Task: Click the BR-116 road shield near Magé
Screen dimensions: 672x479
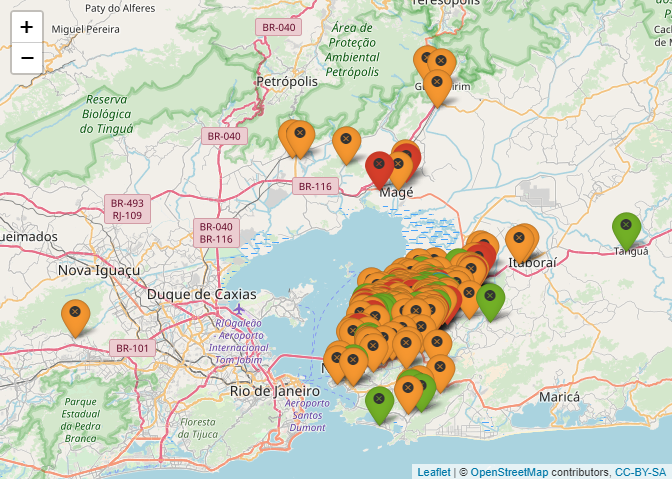Action: [315, 187]
